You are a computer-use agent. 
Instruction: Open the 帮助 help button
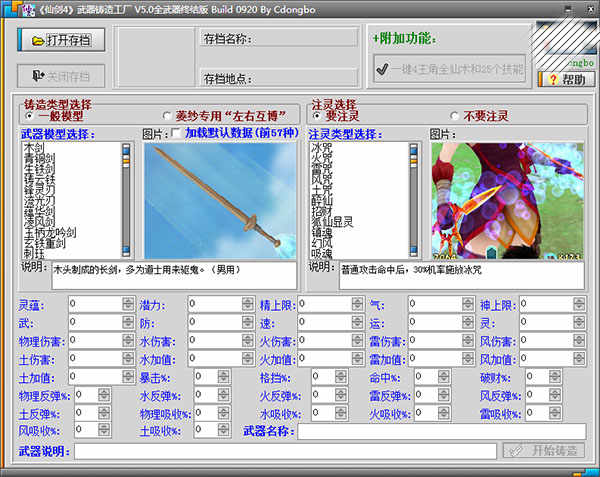tap(567, 79)
